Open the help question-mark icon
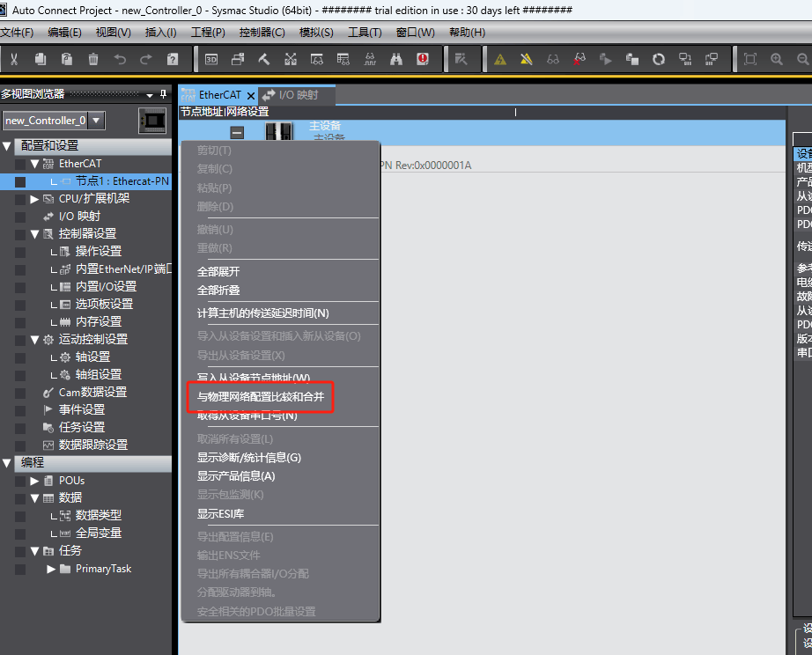 point(173,60)
